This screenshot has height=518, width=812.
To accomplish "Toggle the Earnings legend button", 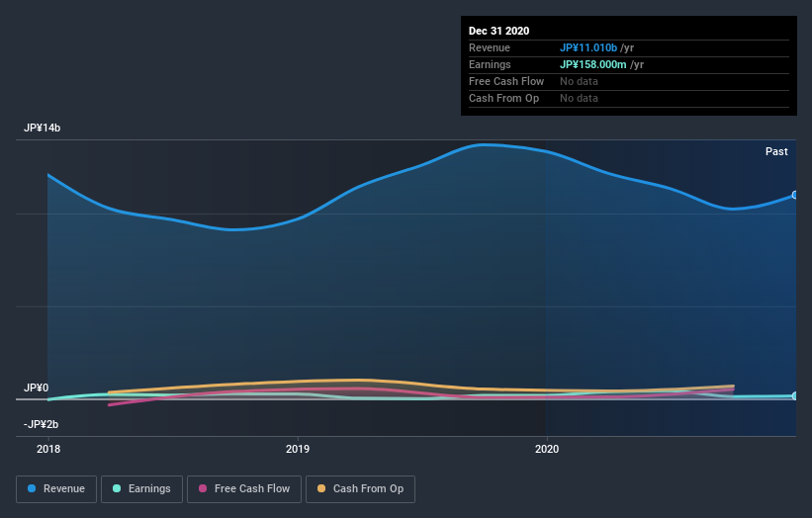I will [141, 489].
